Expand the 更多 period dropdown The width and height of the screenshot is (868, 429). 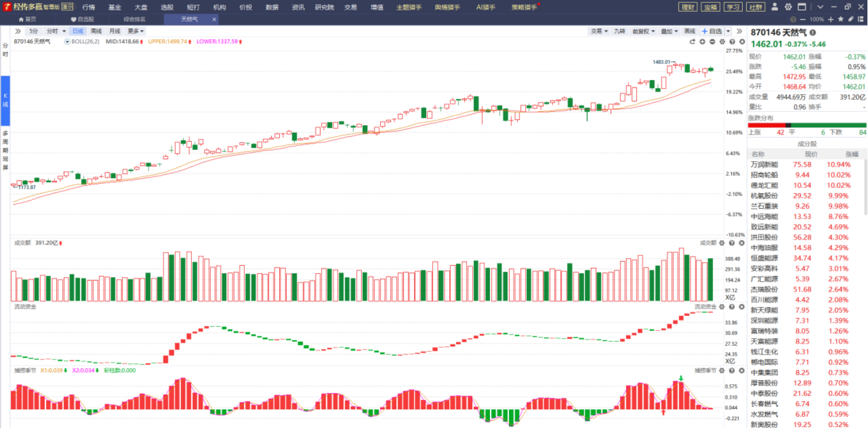pos(136,31)
